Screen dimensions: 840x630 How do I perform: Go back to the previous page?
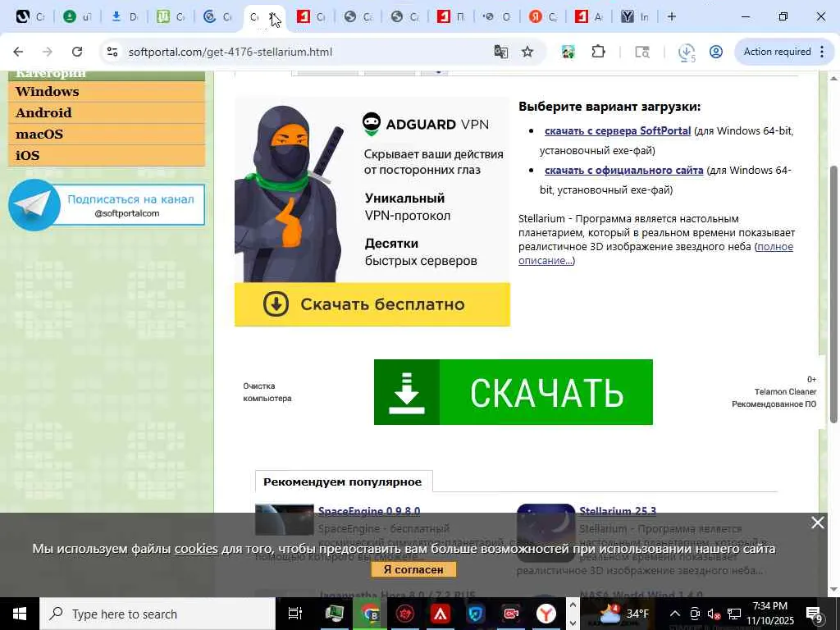[18, 52]
